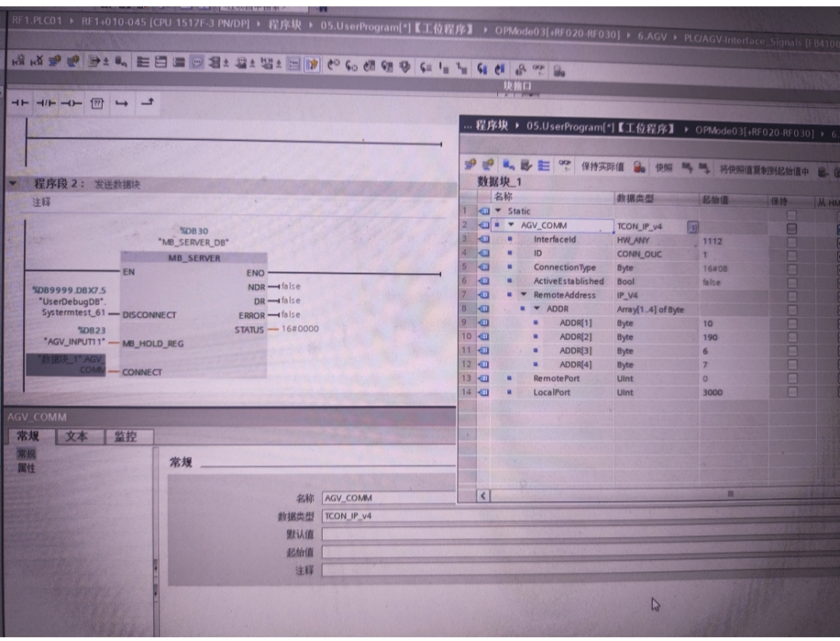The image size is (840, 641).
Task: Select 属性 in the left navigation
Action: [x=26, y=468]
